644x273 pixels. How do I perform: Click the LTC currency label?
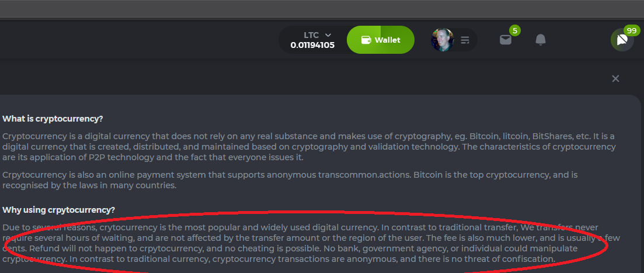point(312,35)
